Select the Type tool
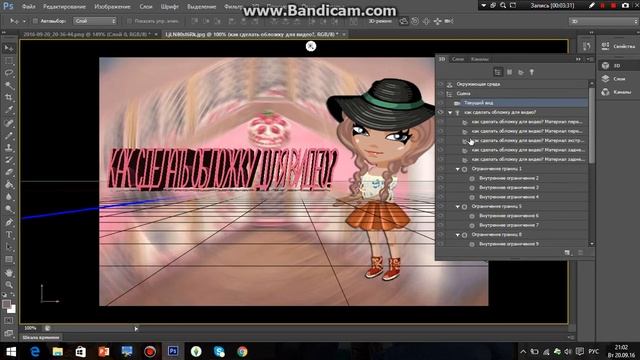640x360 pixels. [x=9, y=235]
